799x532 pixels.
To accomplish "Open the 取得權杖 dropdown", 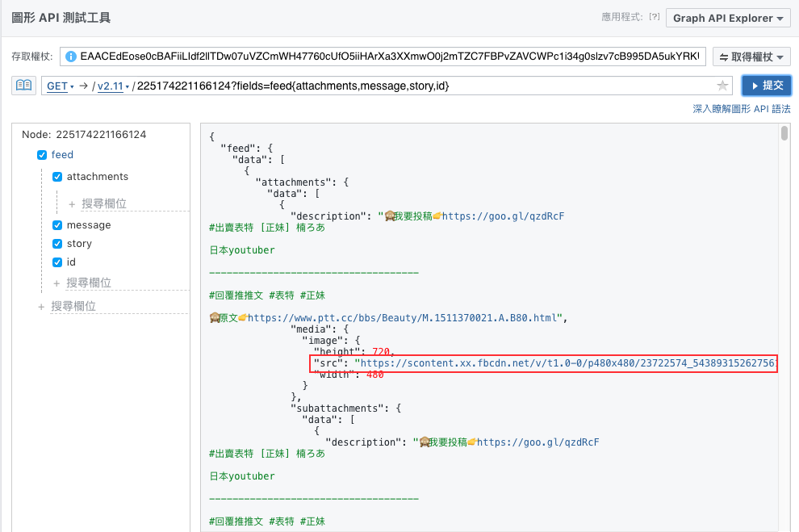I will (x=751, y=57).
